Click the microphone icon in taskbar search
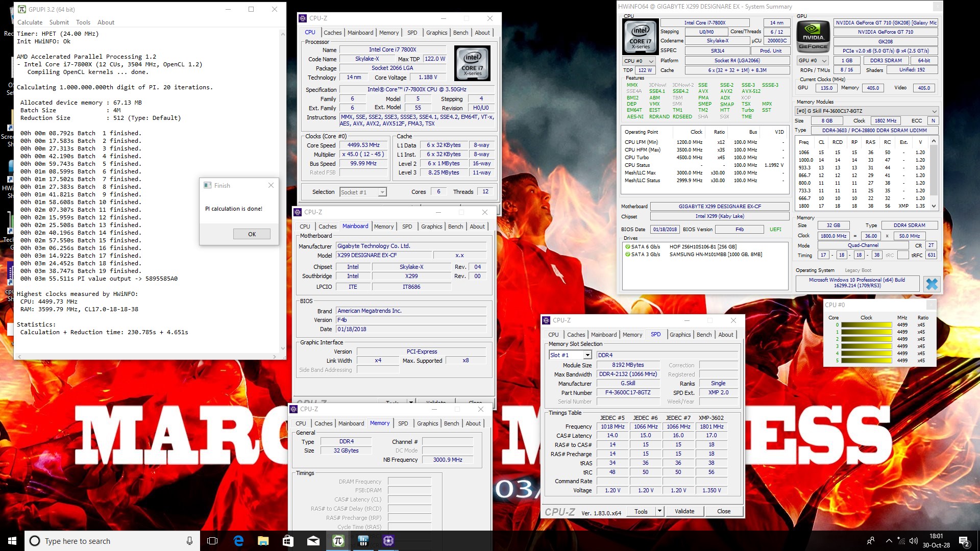 (x=189, y=541)
